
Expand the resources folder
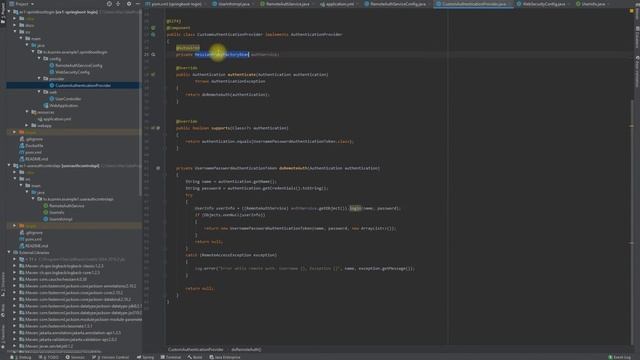(x=27, y=112)
